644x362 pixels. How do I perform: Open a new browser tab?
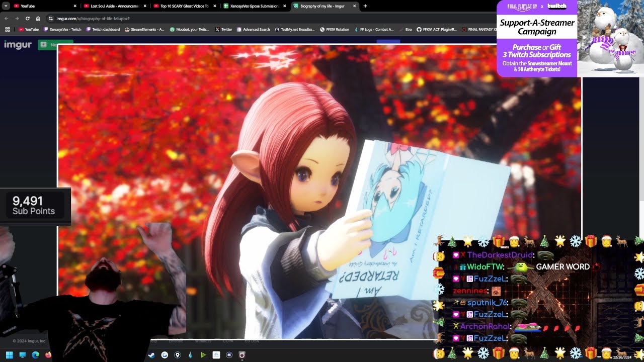click(365, 6)
